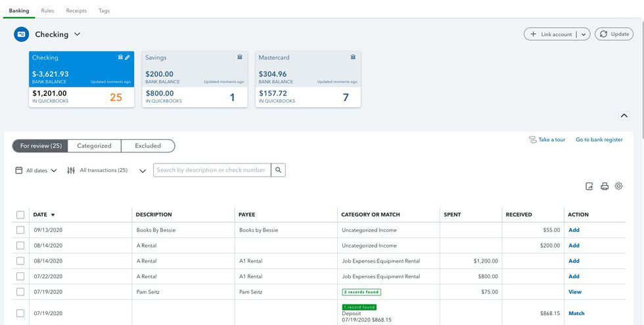Switch to the Rules tab
The height and width of the screenshot is (325, 644).
(47, 11)
